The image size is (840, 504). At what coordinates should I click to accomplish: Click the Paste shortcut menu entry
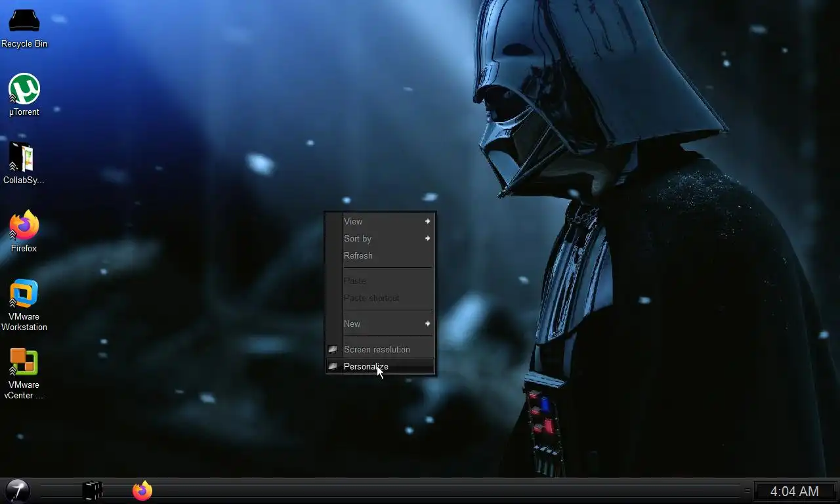[x=380, y=298]
